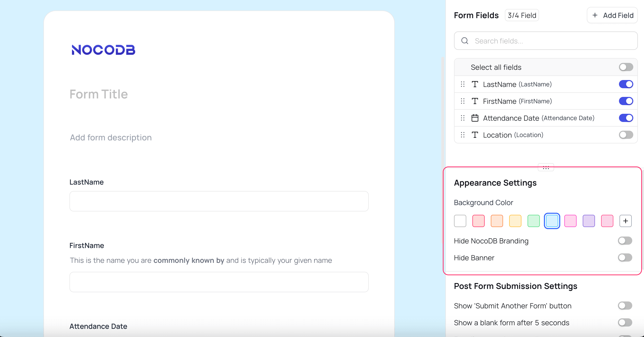Click the panel resize handle with three dots
Screen dimensions: 644x337
[546, 167]
